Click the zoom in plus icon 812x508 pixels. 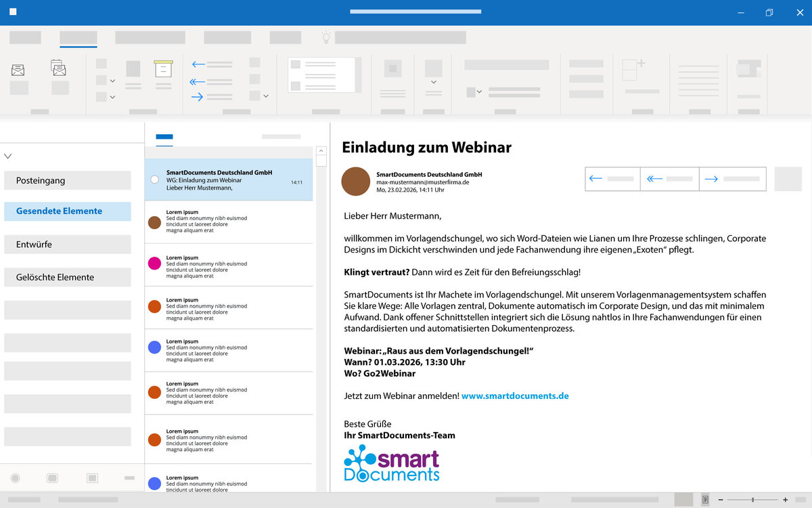point(785,500)
